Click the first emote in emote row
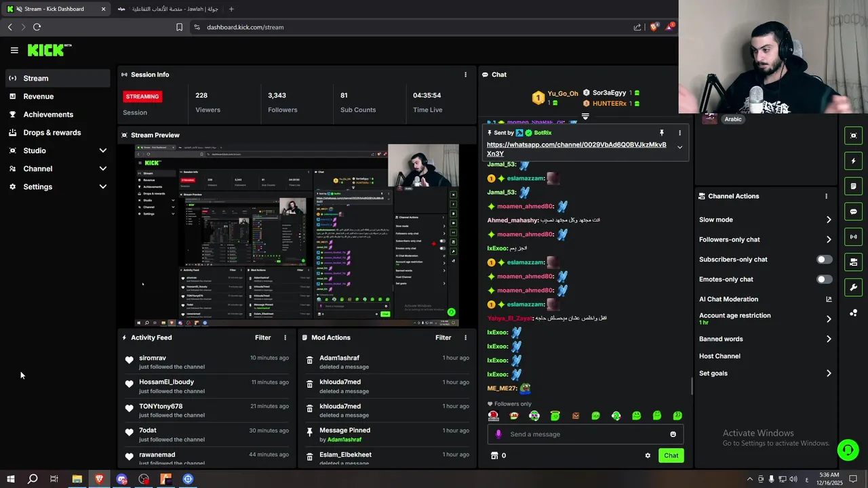The height and width of the screenshot is (488, 868). point(493,415)
